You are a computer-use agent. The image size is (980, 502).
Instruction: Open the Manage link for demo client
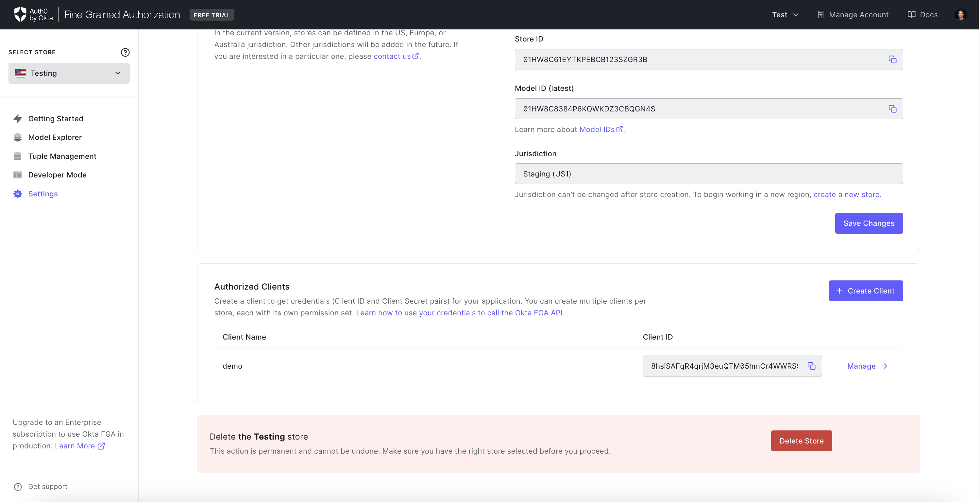(868, 366)
